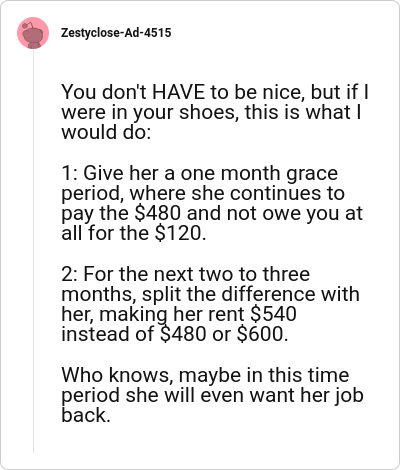Click the phrase "where she continues to"

[237, 193]
